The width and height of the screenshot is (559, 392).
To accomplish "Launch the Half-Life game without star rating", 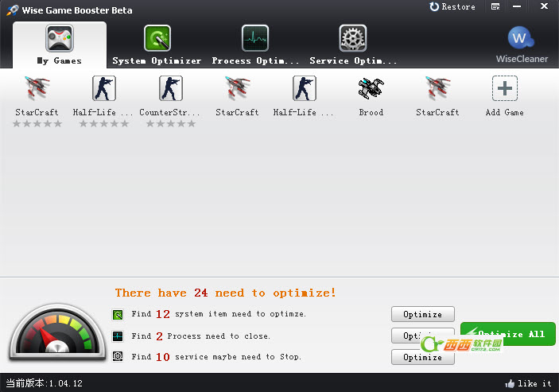I will [304, 96].
